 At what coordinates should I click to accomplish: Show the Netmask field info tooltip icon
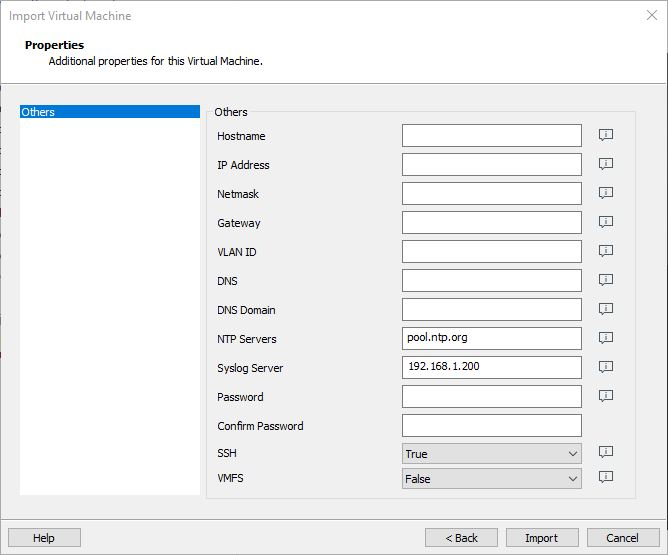(x=605, y=193)
